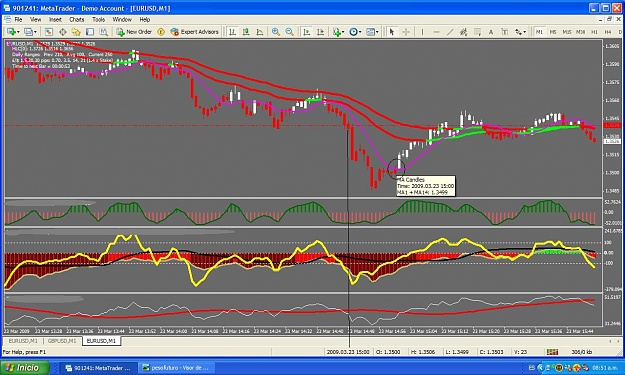Select the Fibonacci retracement tool

pyautogui.click(x=477, y=32)
